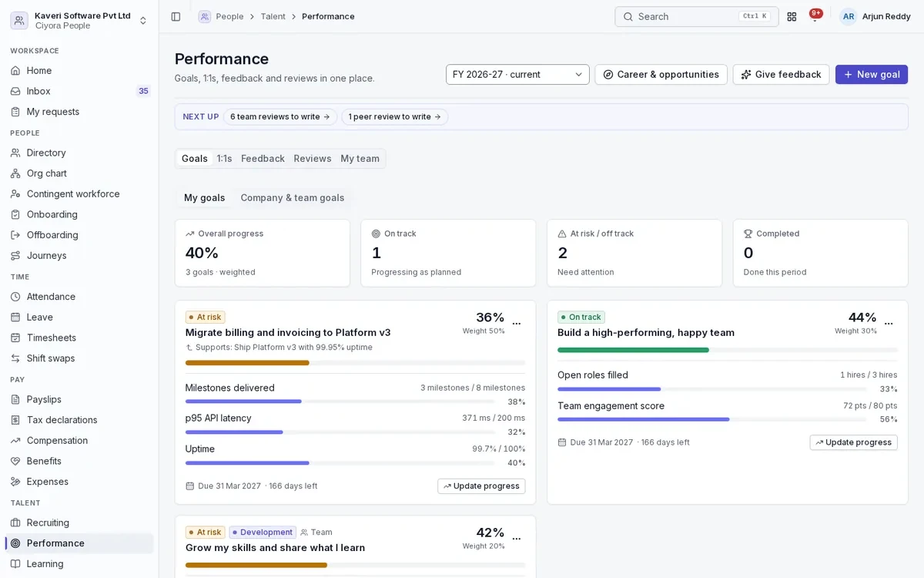Open 1 peer review to write
The image size is (924, 578).
(395, 116)
